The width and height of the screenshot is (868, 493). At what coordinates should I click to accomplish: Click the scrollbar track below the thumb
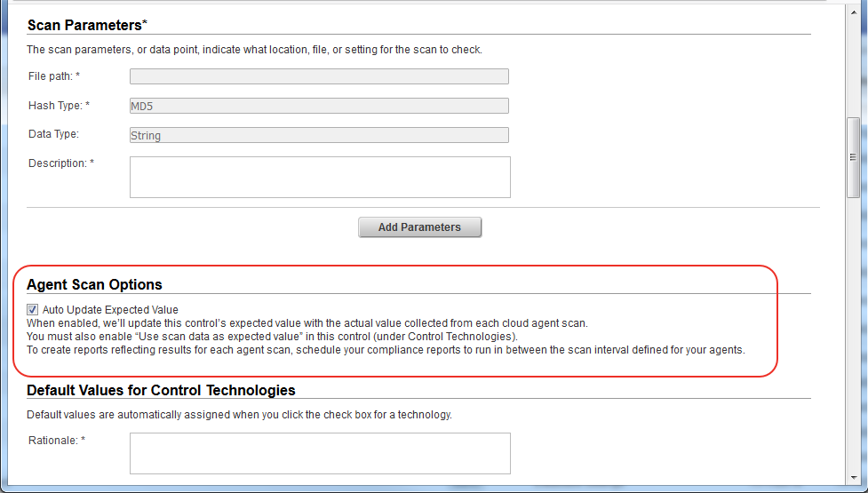point(853,338)
